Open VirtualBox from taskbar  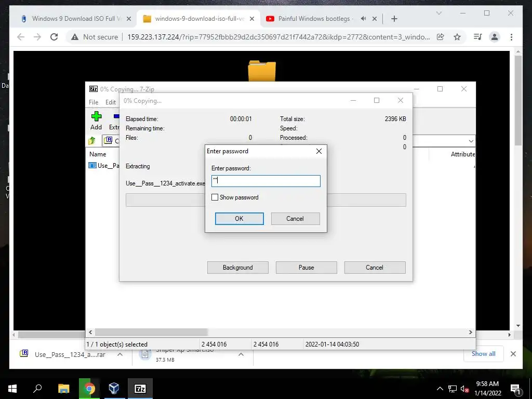click(114, 389)
